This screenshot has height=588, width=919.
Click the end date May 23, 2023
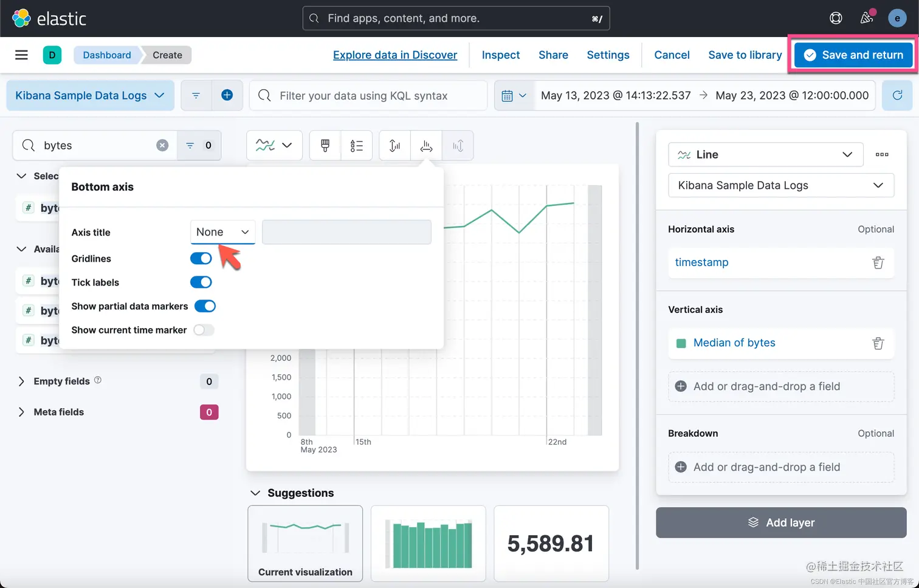792,95
